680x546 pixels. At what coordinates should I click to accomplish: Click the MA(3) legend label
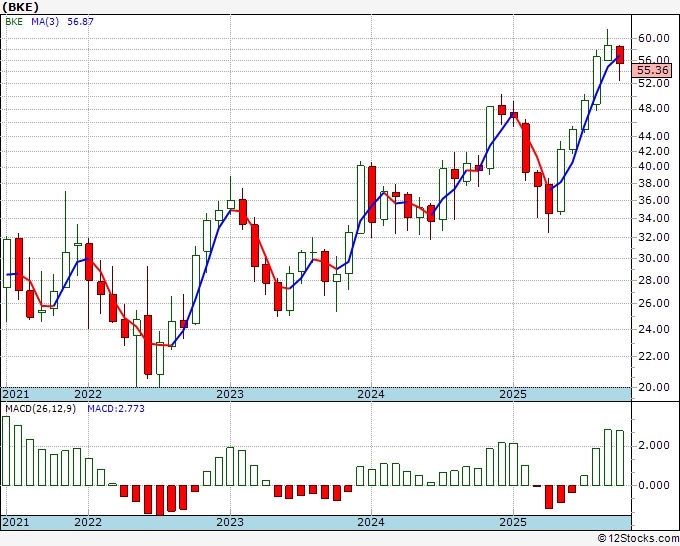point(45,22)
